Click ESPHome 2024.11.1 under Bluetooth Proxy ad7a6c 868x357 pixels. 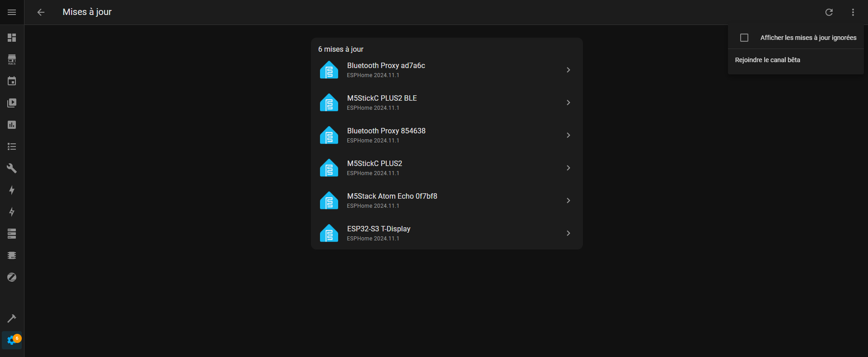click(373, 75)
